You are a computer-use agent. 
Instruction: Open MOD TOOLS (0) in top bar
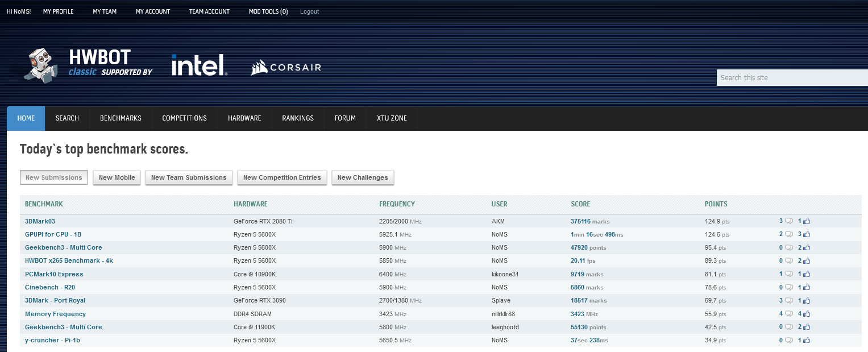pos(268,11)
